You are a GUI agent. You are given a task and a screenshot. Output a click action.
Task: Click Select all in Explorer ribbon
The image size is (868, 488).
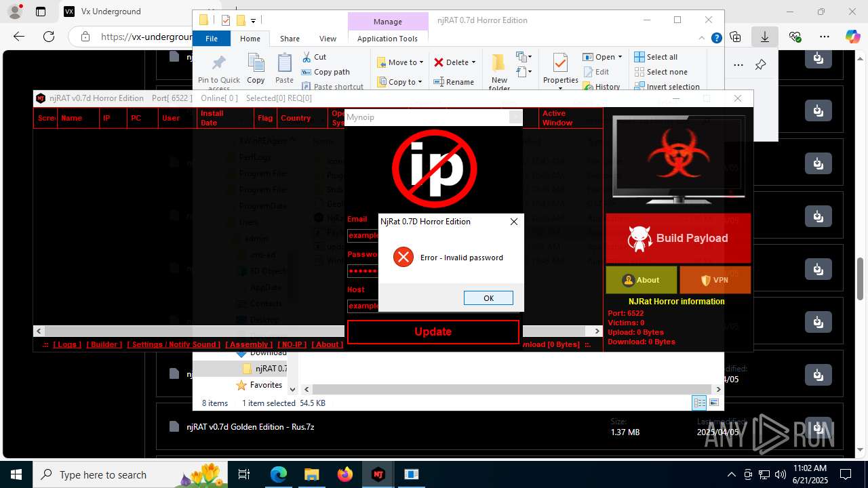[x=656, y=57]
